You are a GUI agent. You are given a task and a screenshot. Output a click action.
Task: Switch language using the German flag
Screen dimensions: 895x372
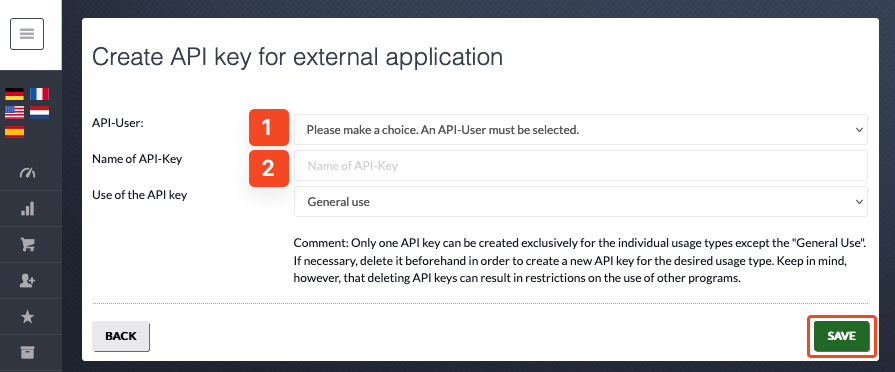tap(14, 95)
